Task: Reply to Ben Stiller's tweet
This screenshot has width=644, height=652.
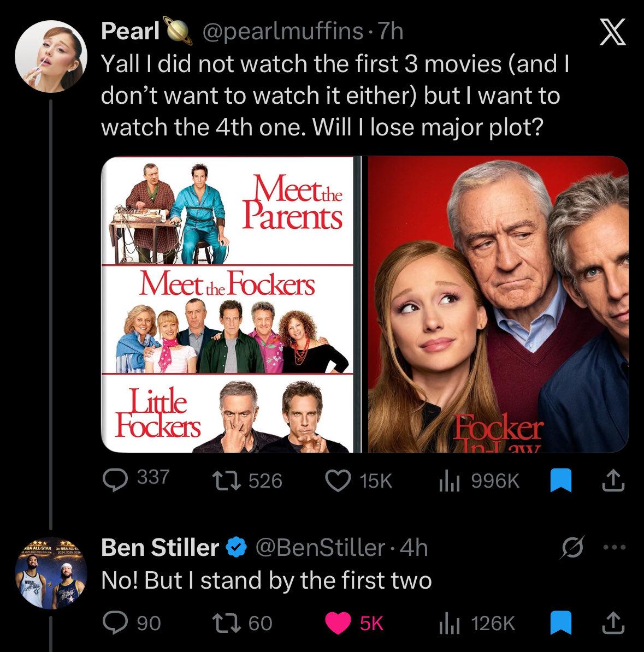Action: point(116,623)
